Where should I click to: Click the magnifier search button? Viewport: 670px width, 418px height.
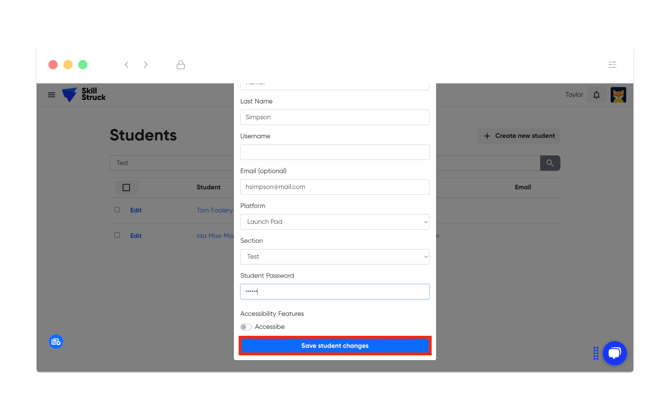click(550, 163)
